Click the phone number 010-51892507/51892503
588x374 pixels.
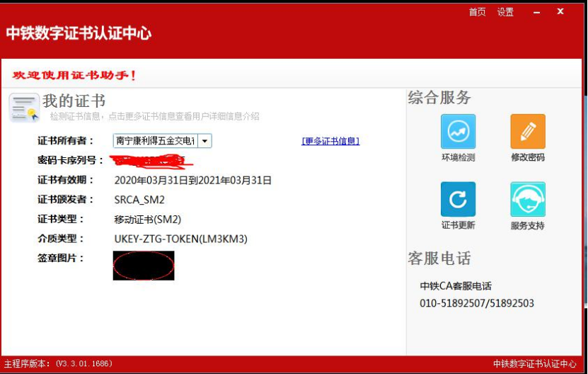[477, 303]
